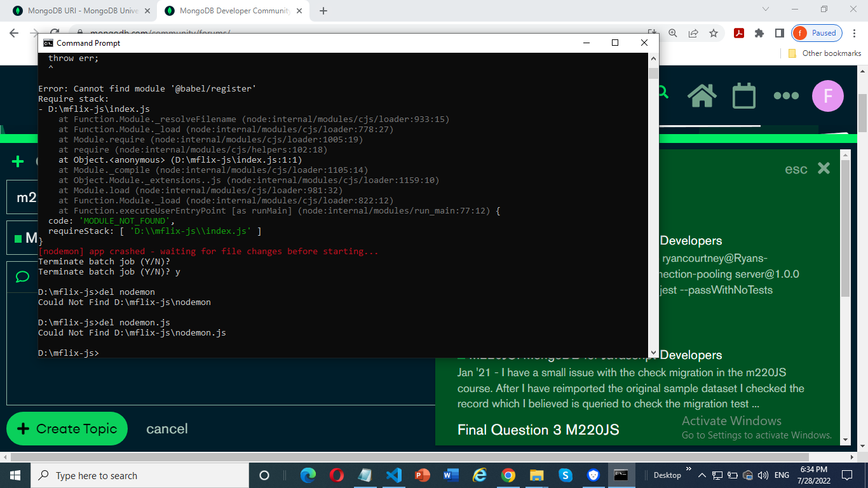
Task: Click the Create Topic button
Action: [x=66, y=428]
